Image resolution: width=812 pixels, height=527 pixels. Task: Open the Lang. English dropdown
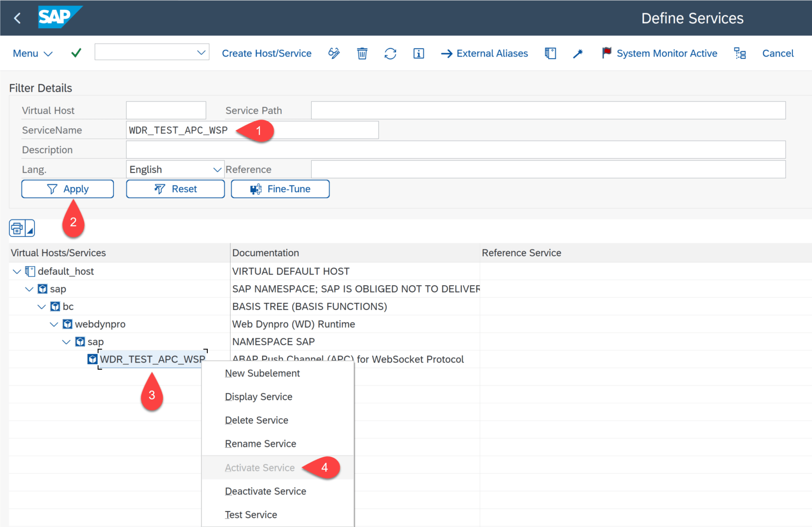coord(216,169)
